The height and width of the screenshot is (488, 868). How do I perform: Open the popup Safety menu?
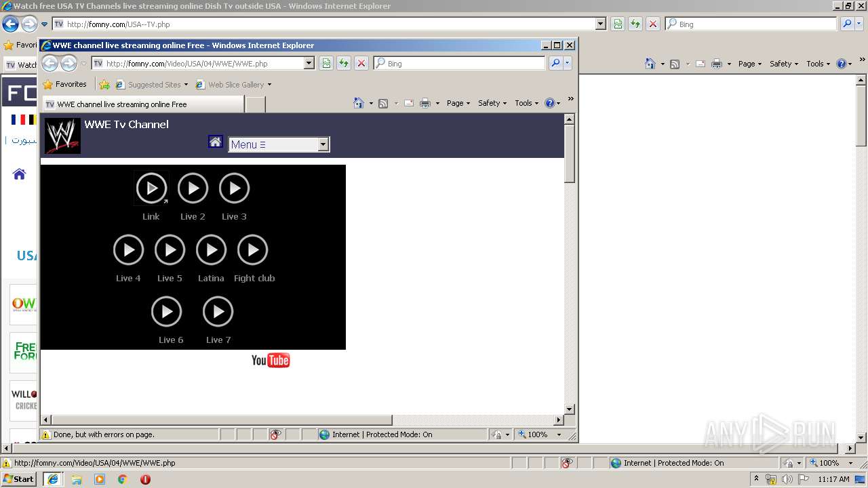point(492,103)
